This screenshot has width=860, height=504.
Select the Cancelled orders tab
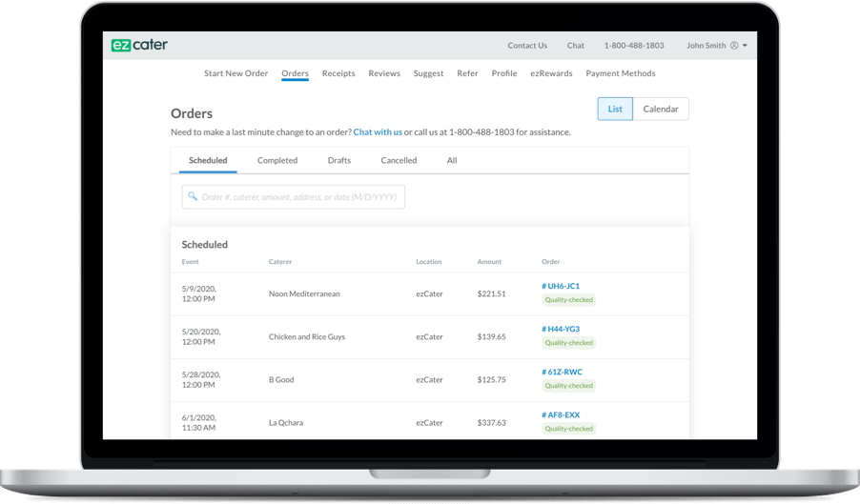point(399,160)
